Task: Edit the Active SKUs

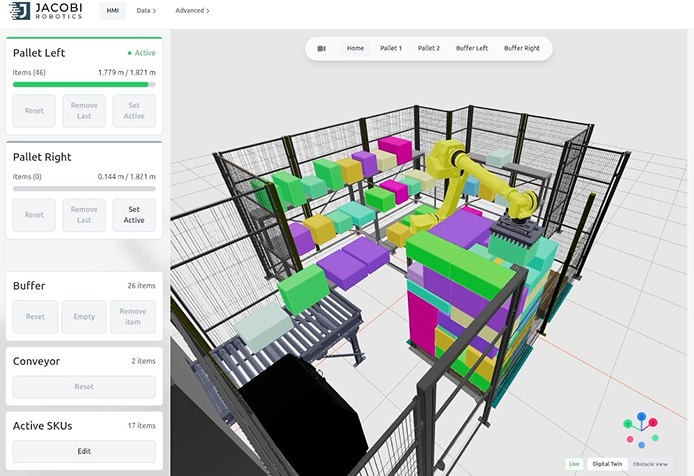Action: (84, 451)
